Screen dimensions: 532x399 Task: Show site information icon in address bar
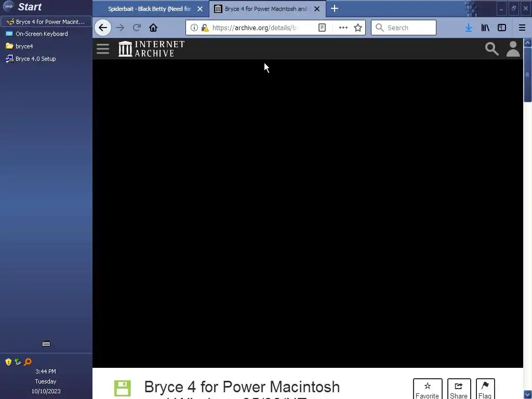click(194, 28)
